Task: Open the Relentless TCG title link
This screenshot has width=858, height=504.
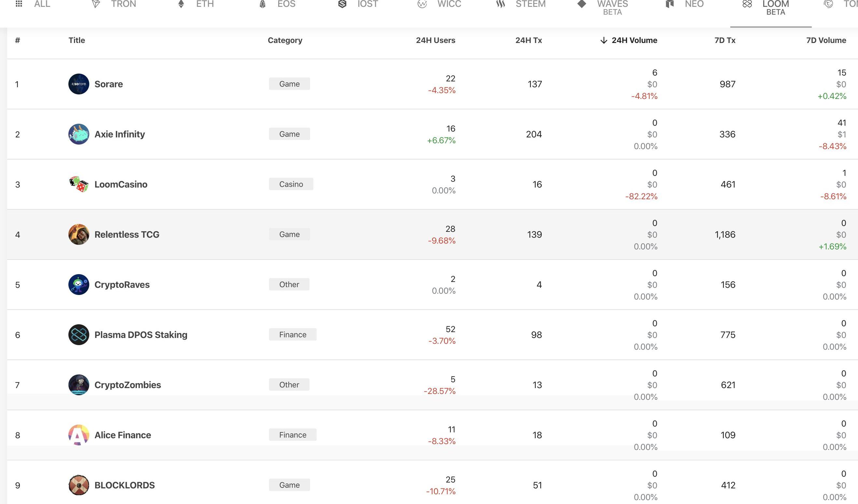Action: (x=127, y=234)
